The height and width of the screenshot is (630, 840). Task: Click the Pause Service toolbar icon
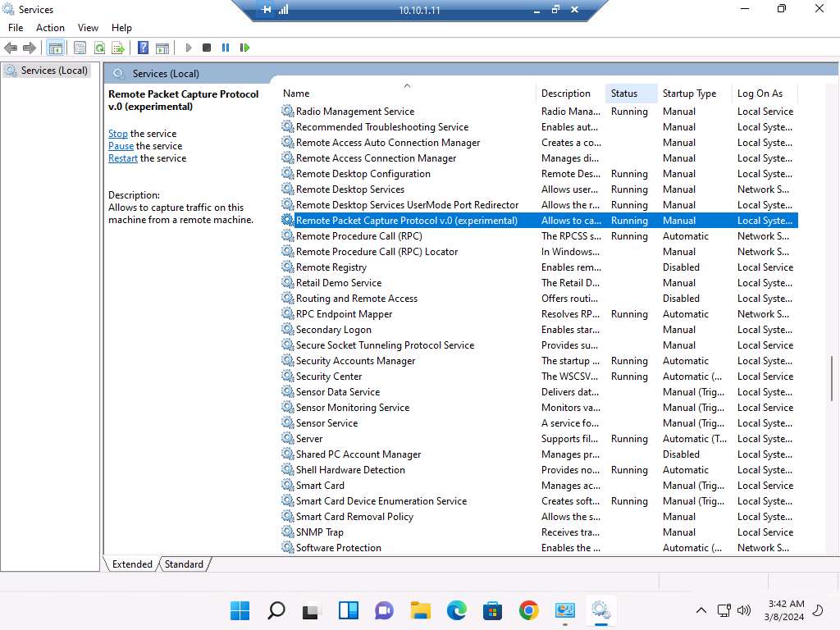pyautogui.click(x=226, y=48)
